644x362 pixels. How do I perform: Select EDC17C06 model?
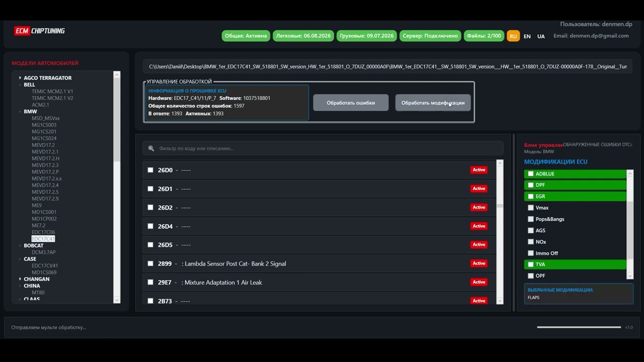(x=43, y=232)
